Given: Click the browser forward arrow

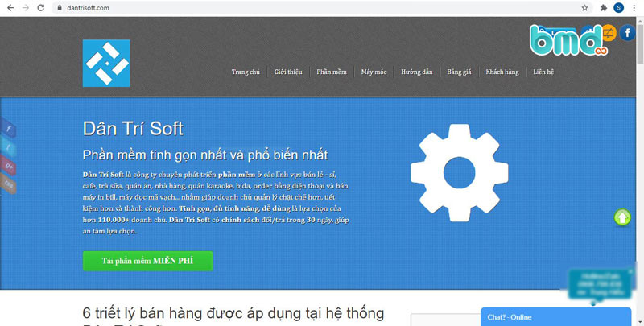Looking at the screenshot, I should (x=26, y=8).
